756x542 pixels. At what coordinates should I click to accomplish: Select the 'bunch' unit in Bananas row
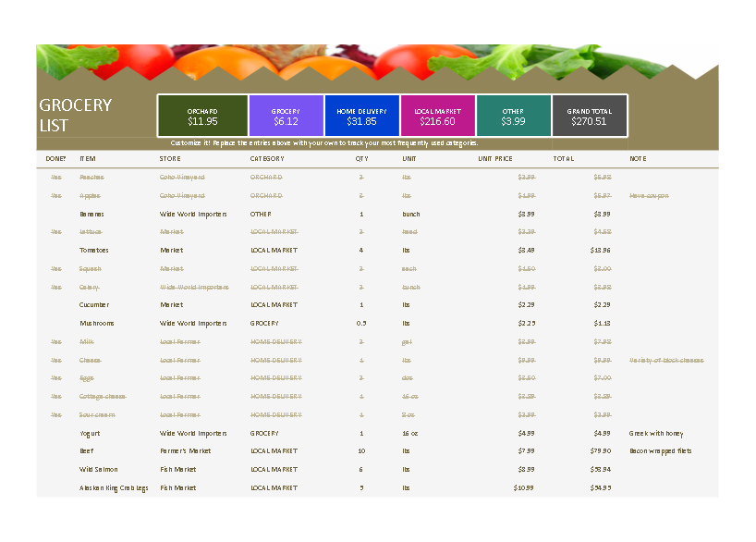tap(410, 214)
